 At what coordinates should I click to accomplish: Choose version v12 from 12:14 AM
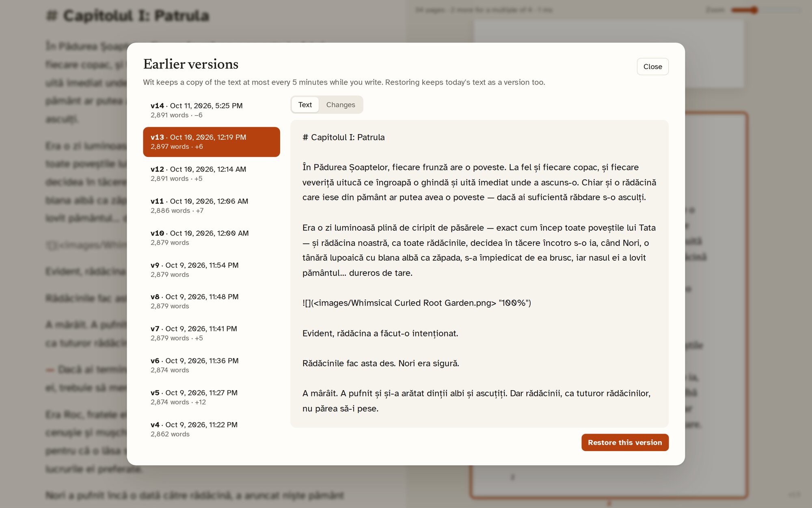coord(212,174)
